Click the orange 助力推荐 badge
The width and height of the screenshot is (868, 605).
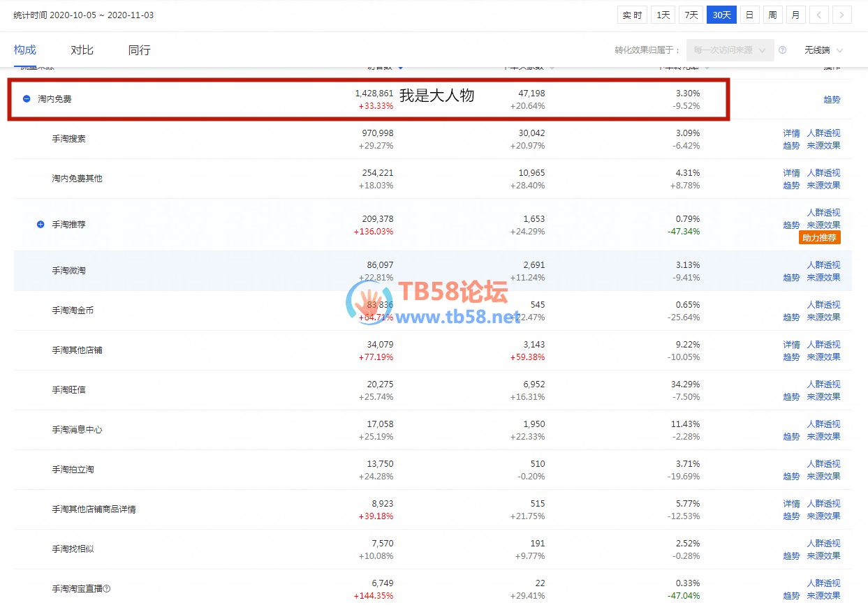(x=819, y=238)
